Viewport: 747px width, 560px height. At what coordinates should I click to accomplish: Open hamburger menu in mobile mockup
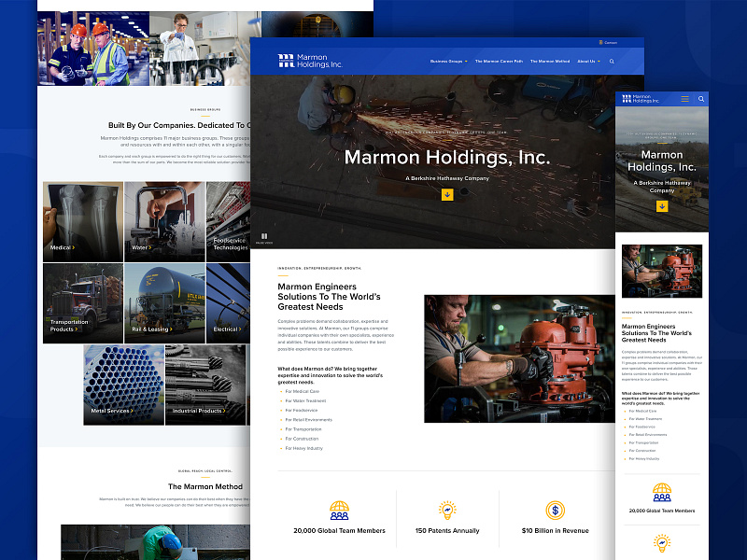point(684,99)
